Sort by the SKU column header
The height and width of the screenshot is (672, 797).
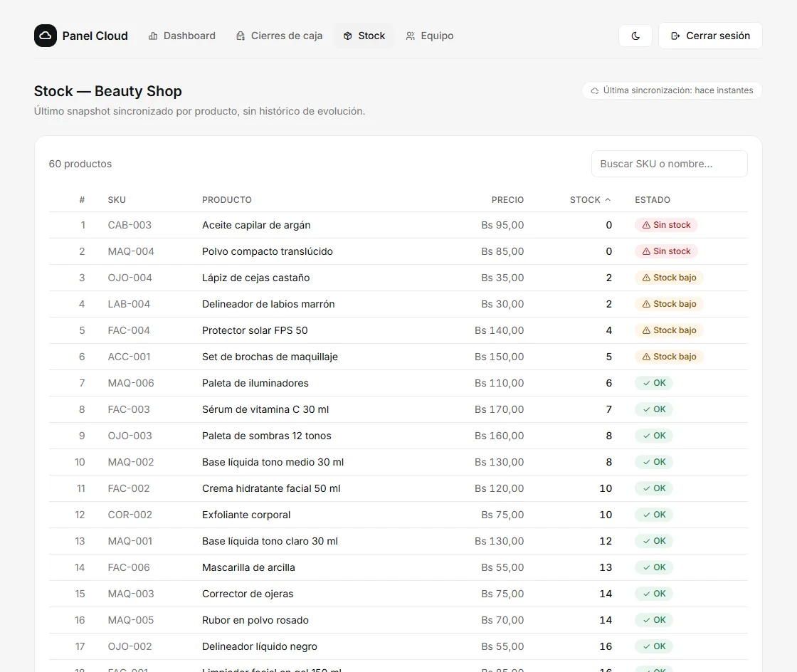tap(117, 200)
